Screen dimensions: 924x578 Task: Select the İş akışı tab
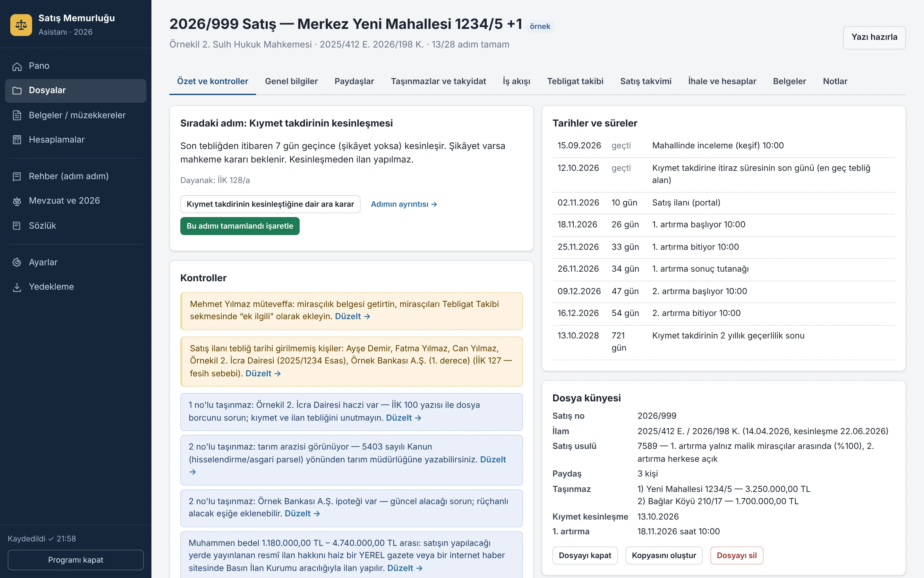click(x=516, y=81)
